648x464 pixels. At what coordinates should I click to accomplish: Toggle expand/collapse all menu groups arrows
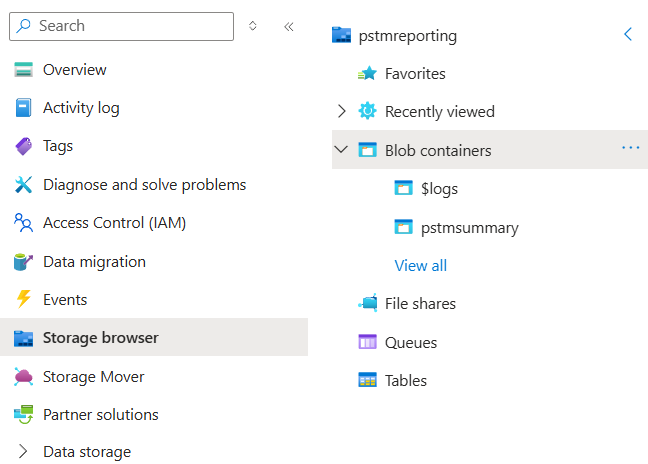pos(253,26)
